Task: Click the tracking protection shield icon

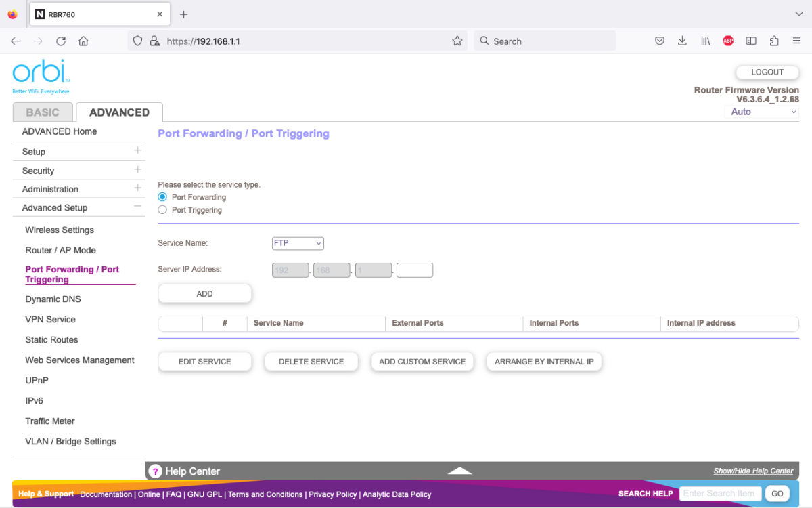Action: (137, 41)
